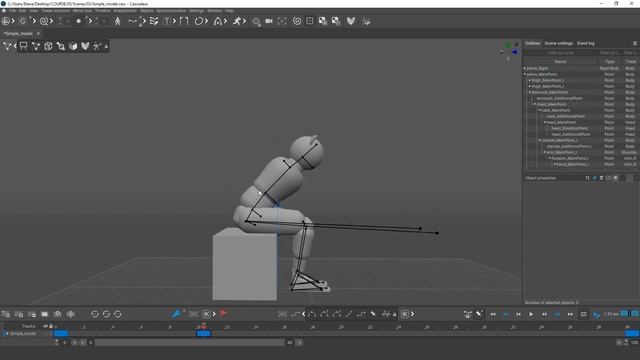Toggle the lock icon beside interpolation buttons
Screen dimensions: 640x360
coord(394,314)
